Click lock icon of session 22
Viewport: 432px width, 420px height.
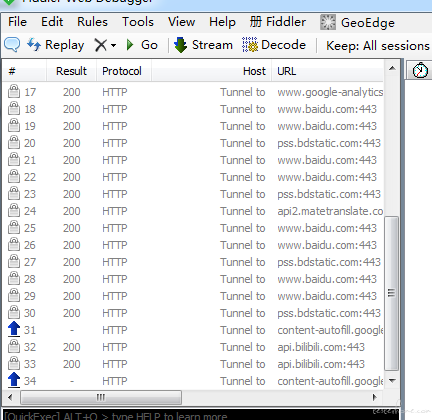(x=14, y=176)
